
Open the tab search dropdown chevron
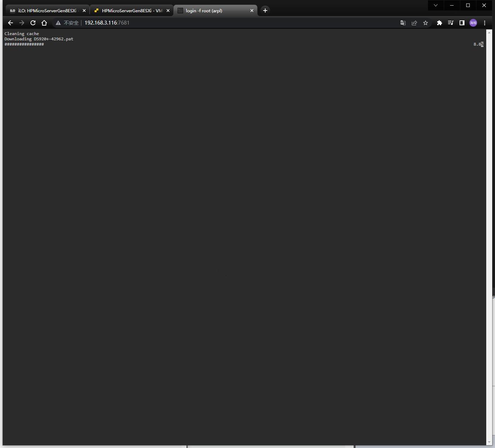[436, 5]
